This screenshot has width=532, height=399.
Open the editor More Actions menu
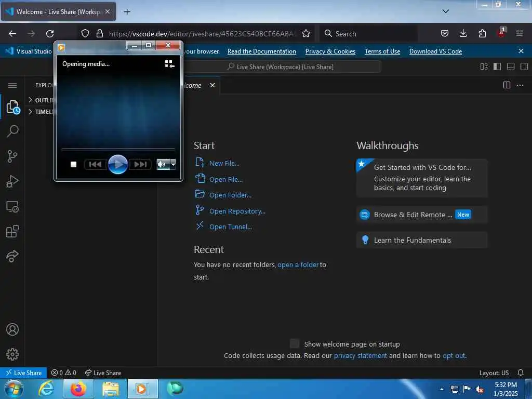click(x=520, y=85)
